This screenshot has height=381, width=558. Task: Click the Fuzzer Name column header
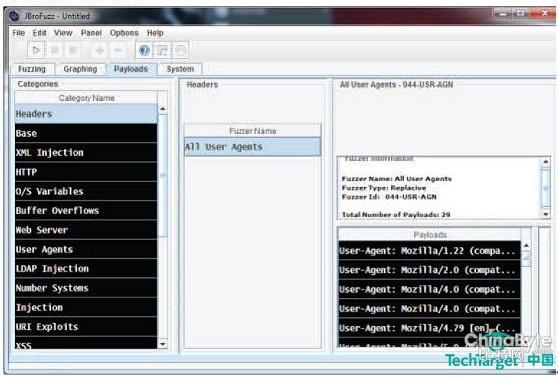[x=252, y=131]
